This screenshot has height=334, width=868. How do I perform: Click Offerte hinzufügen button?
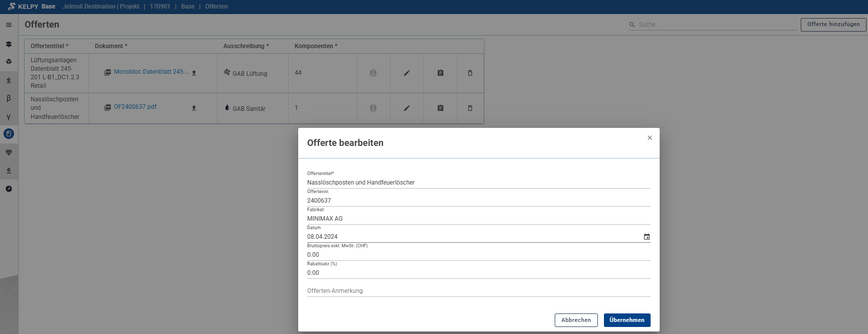pyautogui.click(x=833, y=25)
